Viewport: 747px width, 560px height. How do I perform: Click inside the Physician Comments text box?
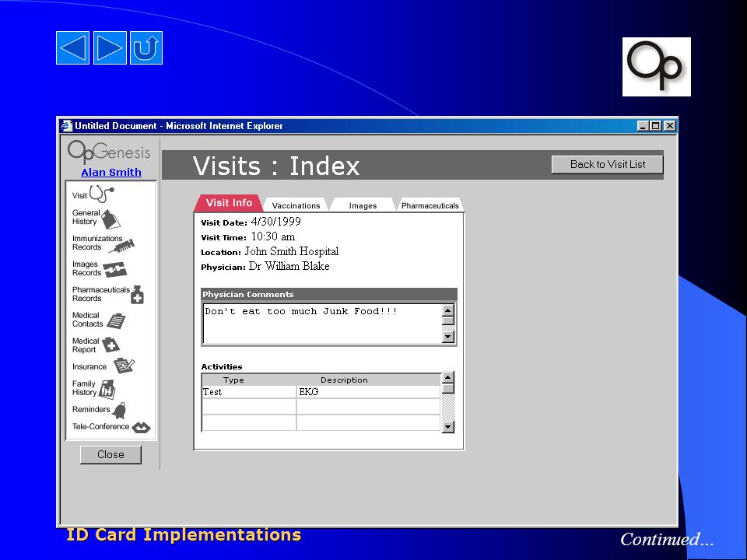(322, 324)
